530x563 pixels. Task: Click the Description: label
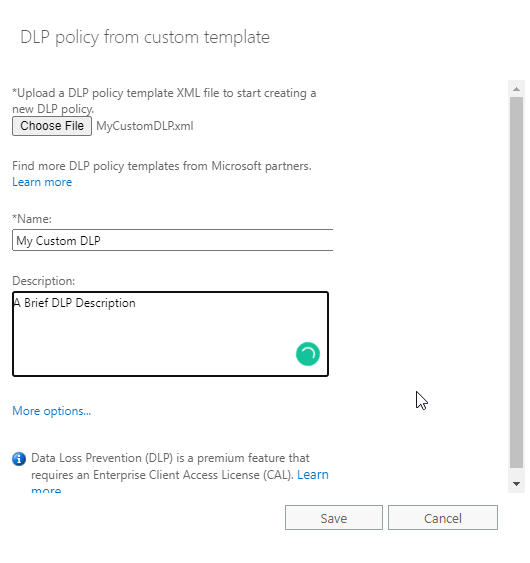point(43,281)
